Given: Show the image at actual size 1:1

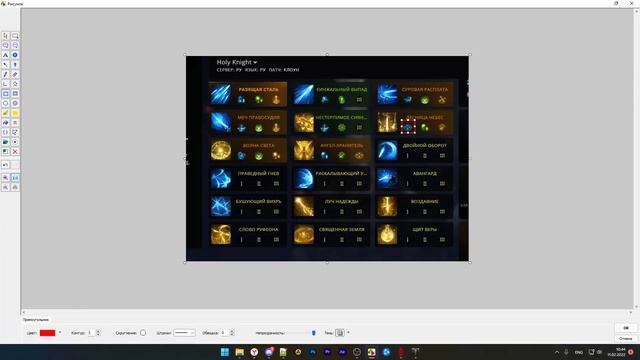Looking at the screenshot, I should 15,178.
